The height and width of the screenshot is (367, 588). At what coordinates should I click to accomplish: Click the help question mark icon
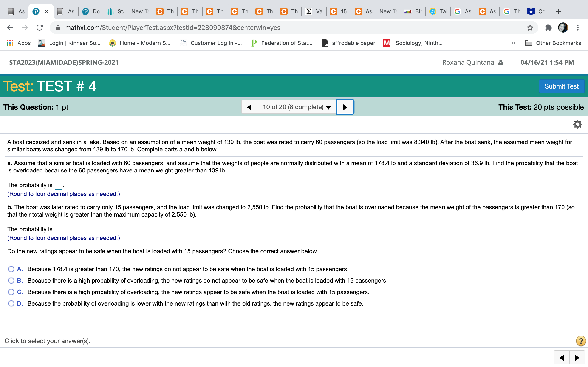pyautogui.click(x=581, y=341)
